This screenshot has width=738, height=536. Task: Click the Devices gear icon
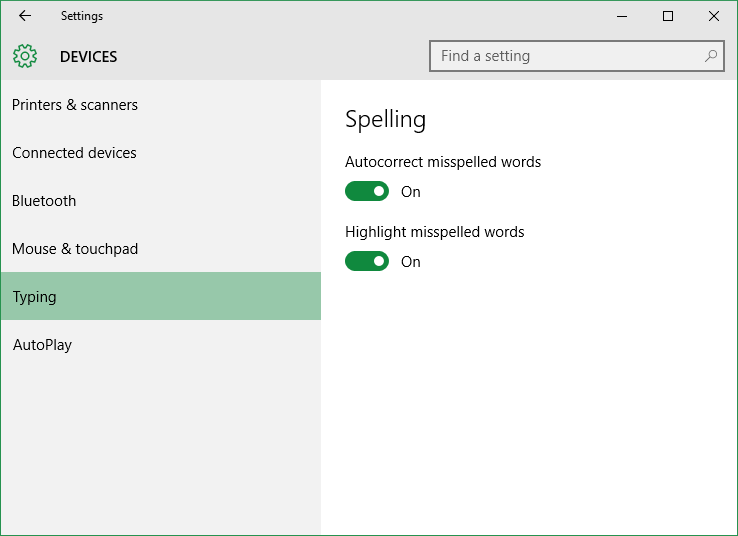coord(25,56)
